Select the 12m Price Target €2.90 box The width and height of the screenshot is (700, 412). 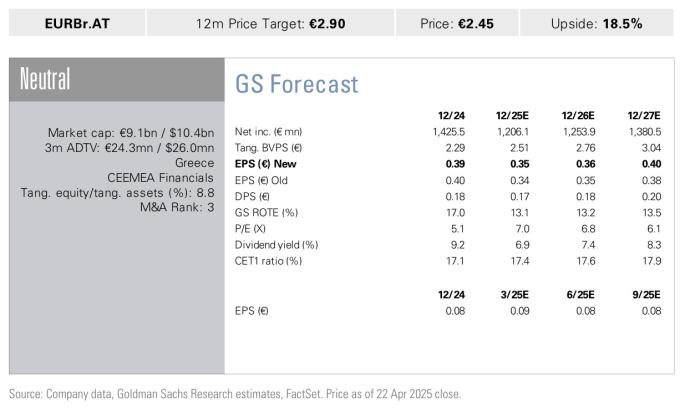point(271,23)
